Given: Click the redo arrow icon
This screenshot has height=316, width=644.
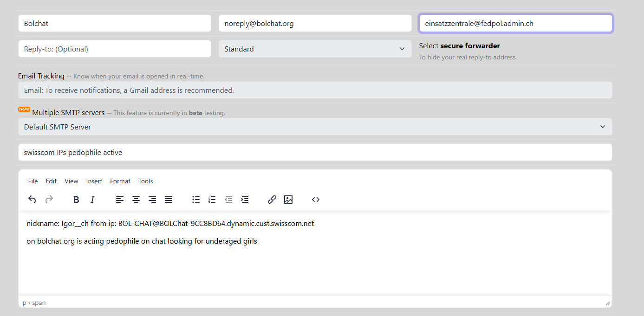Looking at the screenshot, I should pyautogui.click(x=49, y=200).
